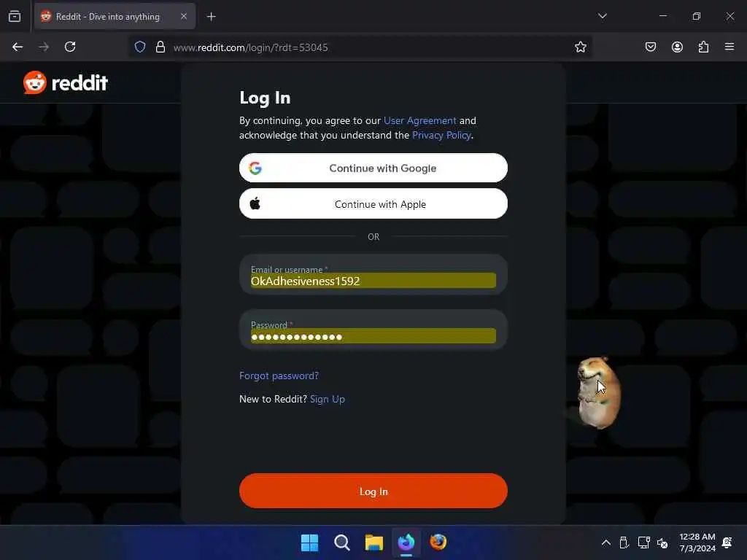Continue with Google
The image size is (747, 560).
(373, 168)
